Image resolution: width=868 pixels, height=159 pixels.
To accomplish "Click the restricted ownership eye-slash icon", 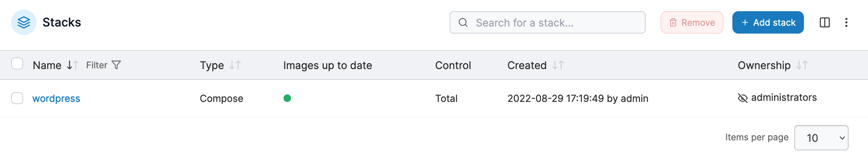I will point(742,98).
